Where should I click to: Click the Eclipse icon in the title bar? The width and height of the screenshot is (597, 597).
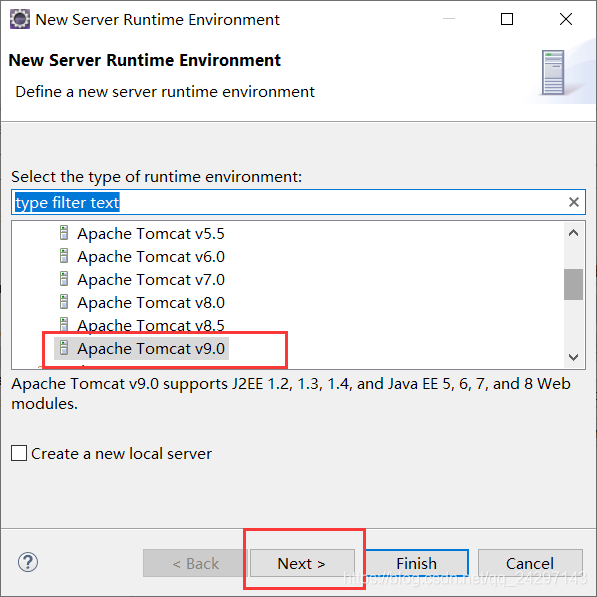19,19
